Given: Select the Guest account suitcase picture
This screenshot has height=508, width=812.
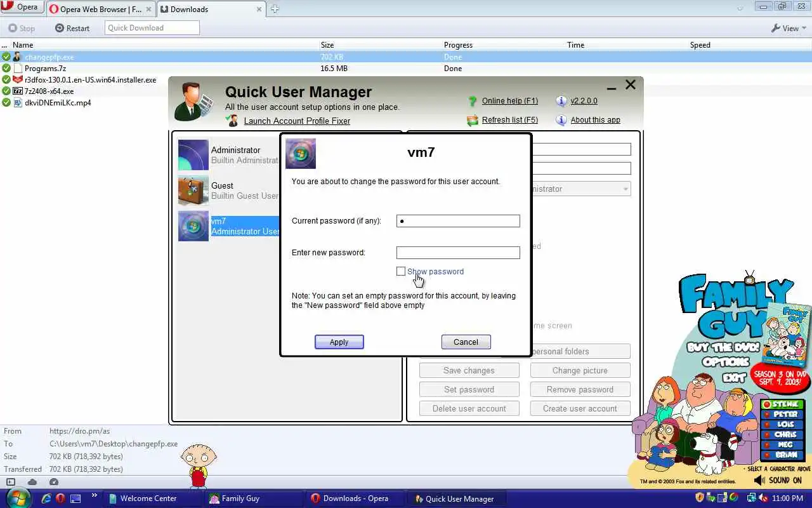Looking at the screenshot, I should coord(193,190).
